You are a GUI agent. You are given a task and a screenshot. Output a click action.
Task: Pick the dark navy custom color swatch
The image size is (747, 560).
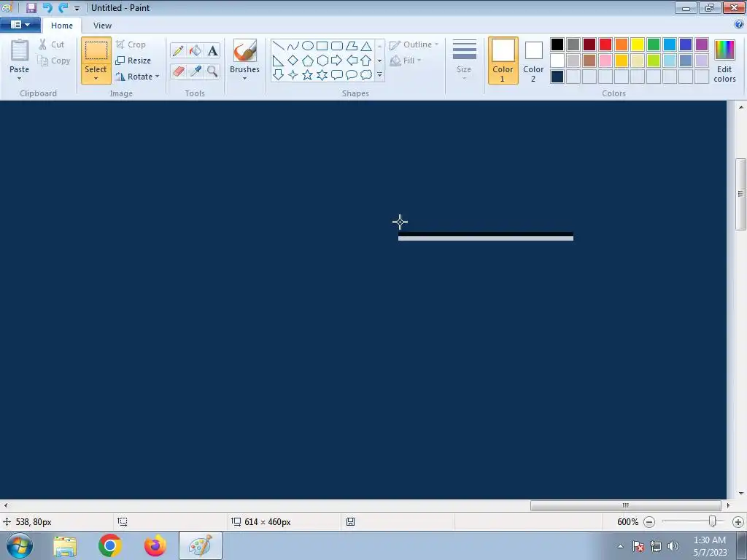click(x=557, y=77)
